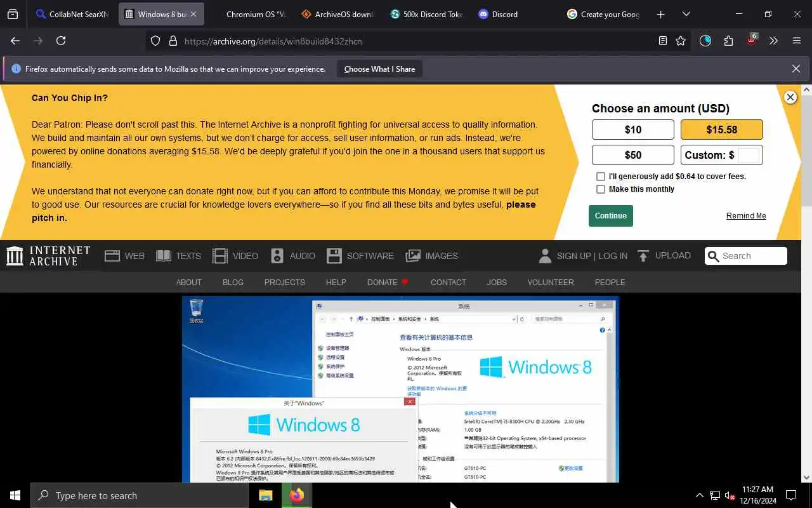Viewport: 812px width, 508px height.
Task: Click the Windows 8 screenshot preview image
Action: pyautogui.click(x=400, y=389)
